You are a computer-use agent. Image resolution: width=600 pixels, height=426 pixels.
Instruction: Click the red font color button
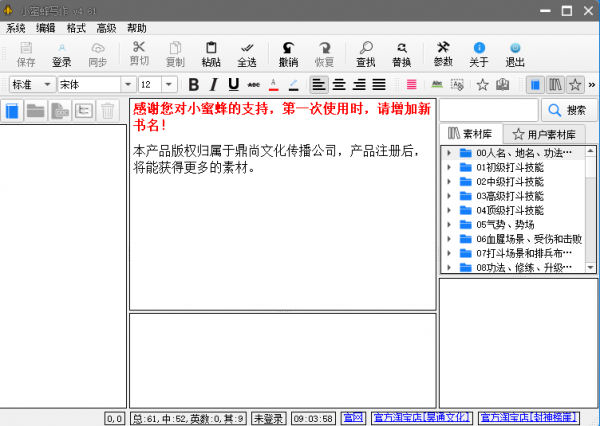tap(273, 84)
